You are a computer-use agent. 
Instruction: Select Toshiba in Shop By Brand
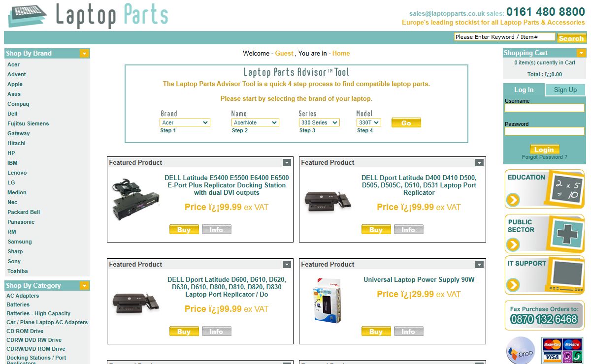pyautogui.click(x=17, y=271)
